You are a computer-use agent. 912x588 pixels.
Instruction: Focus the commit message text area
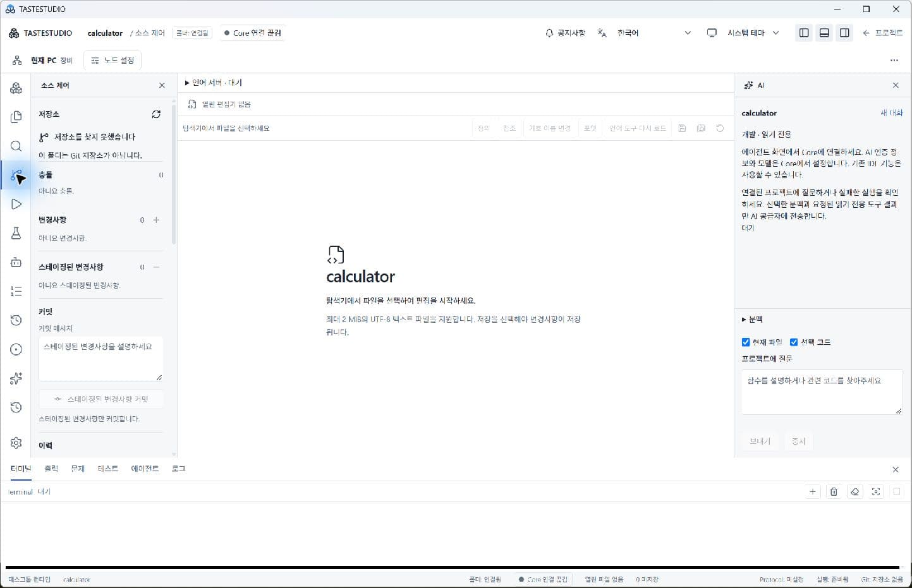pyautogui.click(x=101, y=358)
